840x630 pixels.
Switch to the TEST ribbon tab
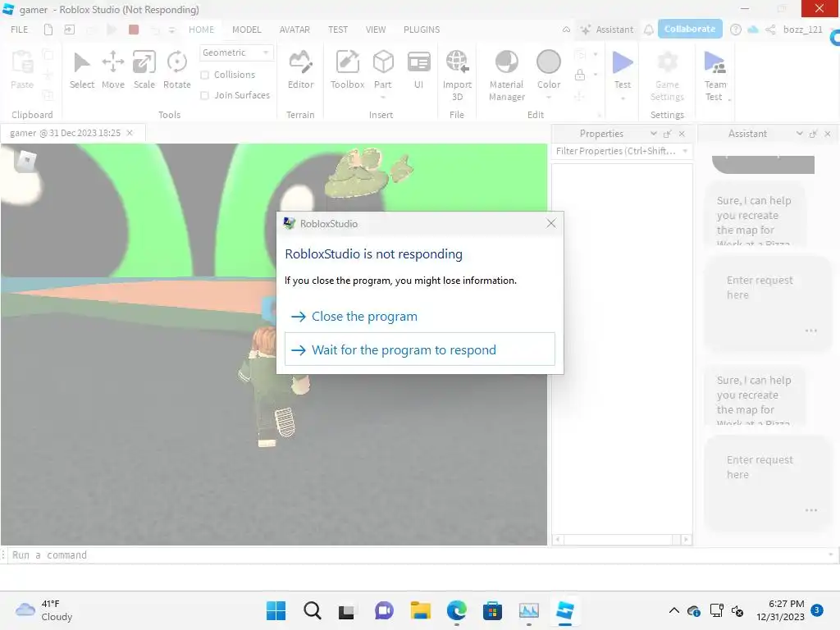(x=338, y=30)
